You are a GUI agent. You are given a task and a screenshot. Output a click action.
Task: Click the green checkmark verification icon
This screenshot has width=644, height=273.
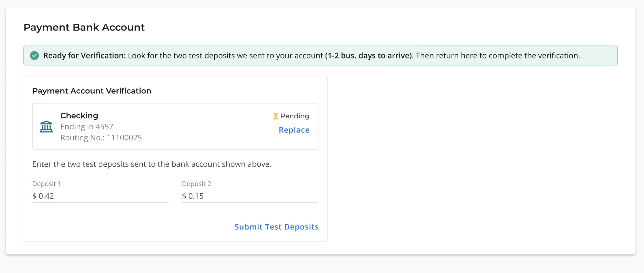pos(34,55)
